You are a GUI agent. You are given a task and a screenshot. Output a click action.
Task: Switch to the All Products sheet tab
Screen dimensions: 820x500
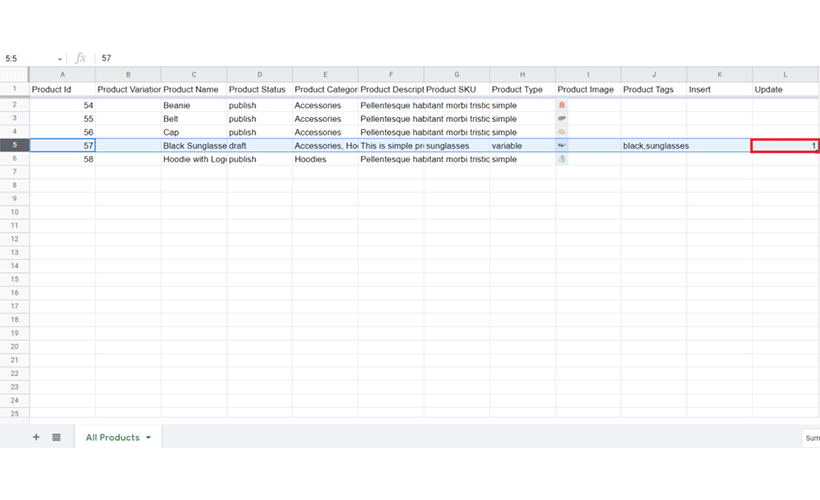point(112,438)
